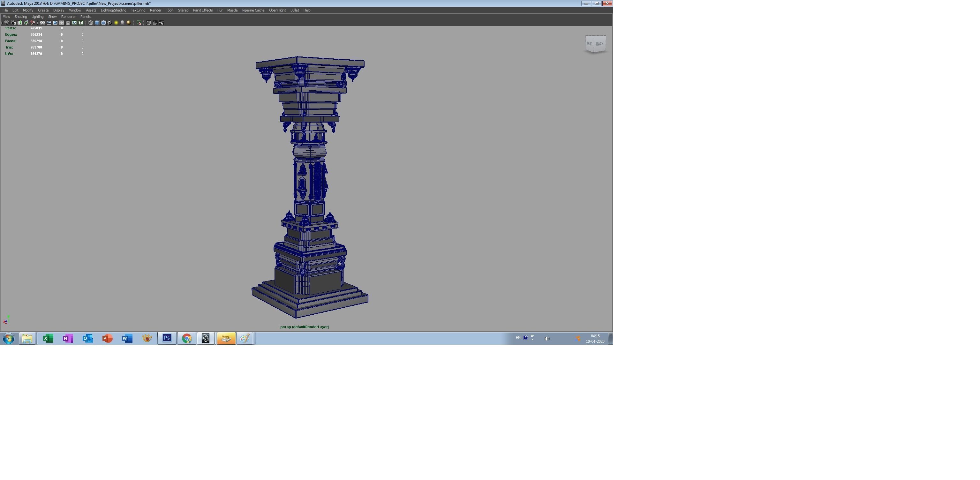Click the Image Plane icon in panel toolbar
Screen dimensions: 980x480
[x=26, y=23]
